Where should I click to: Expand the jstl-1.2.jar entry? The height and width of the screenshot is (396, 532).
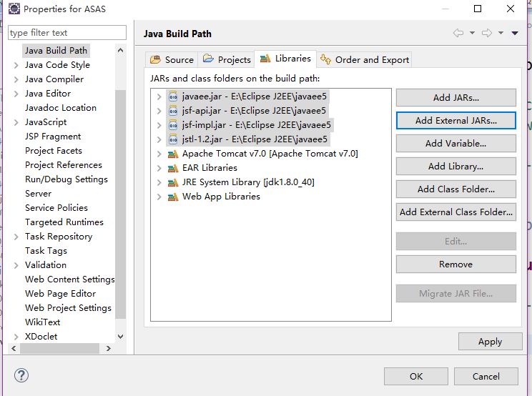[159, 139]
